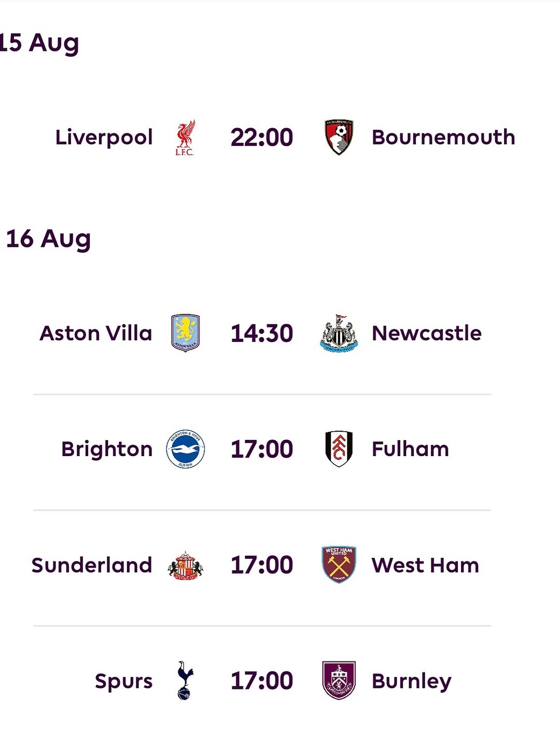Select the Sunderland–West Ham 17:00 kickoff
Image resolution: width=560 pixels, height=742 pixels.
262,565
